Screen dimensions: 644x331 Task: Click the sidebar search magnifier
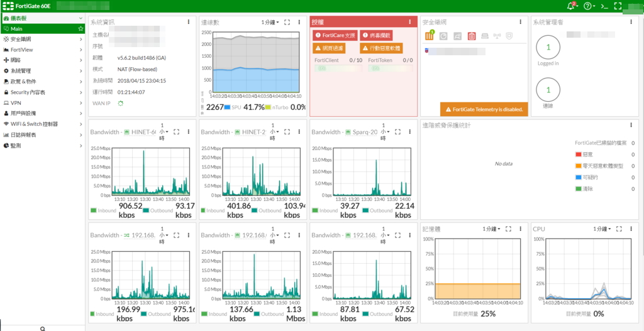pos(43,328)
